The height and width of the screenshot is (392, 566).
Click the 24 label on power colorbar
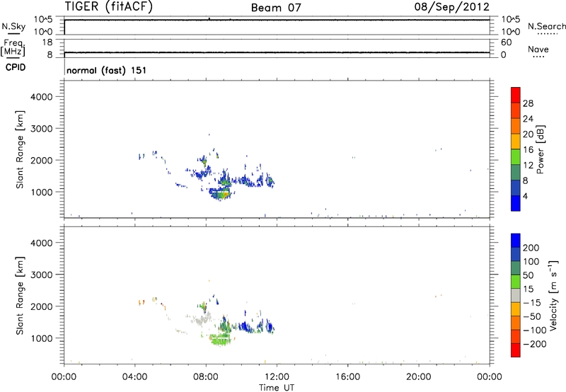[x=528, y=119]
